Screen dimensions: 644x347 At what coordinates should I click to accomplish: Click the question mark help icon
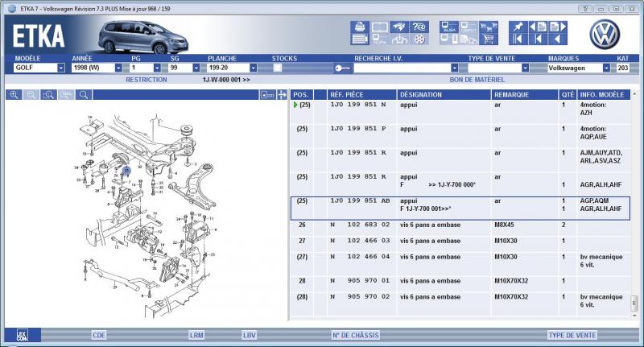click(419, 27)
